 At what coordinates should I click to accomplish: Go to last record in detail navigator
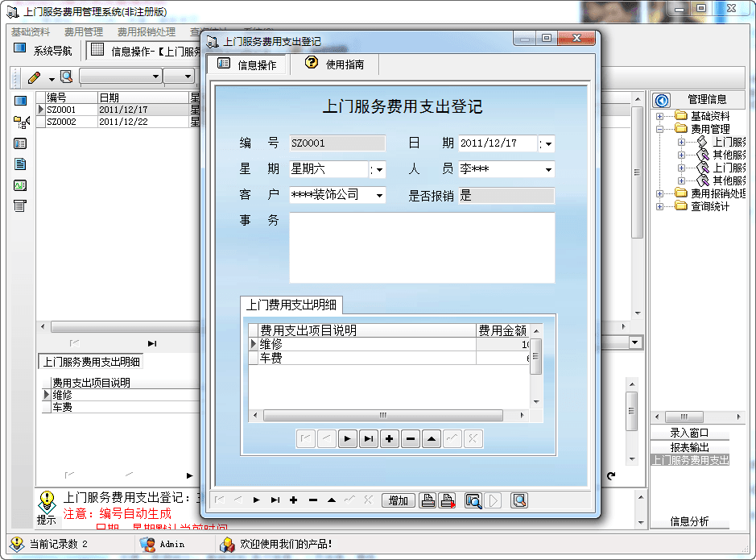[369, 439]
